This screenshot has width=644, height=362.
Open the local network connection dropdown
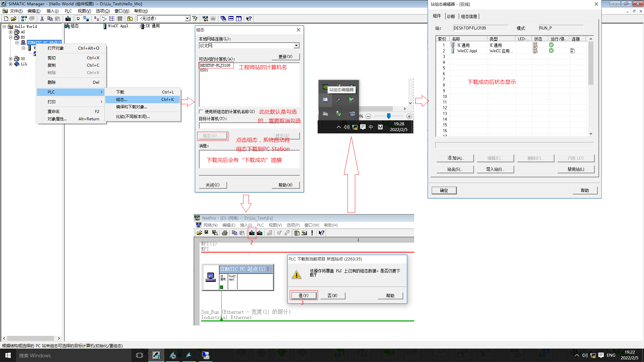coord(296,46)
